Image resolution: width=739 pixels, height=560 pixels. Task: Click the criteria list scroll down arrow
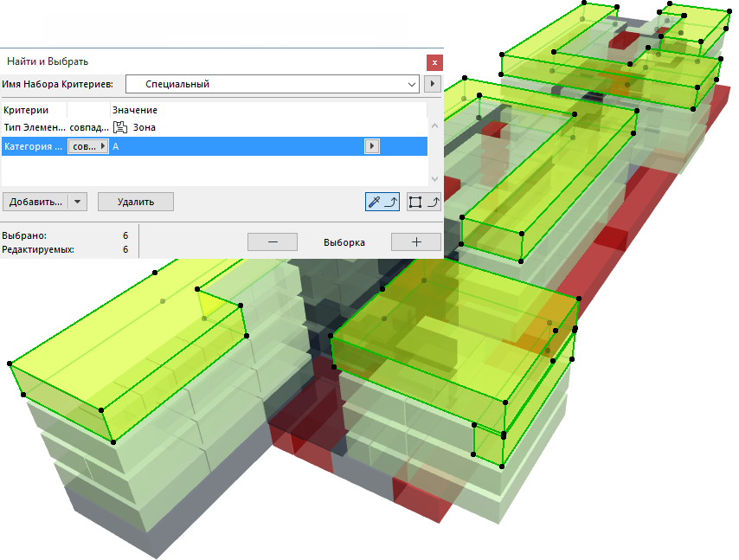coord(434,179)
